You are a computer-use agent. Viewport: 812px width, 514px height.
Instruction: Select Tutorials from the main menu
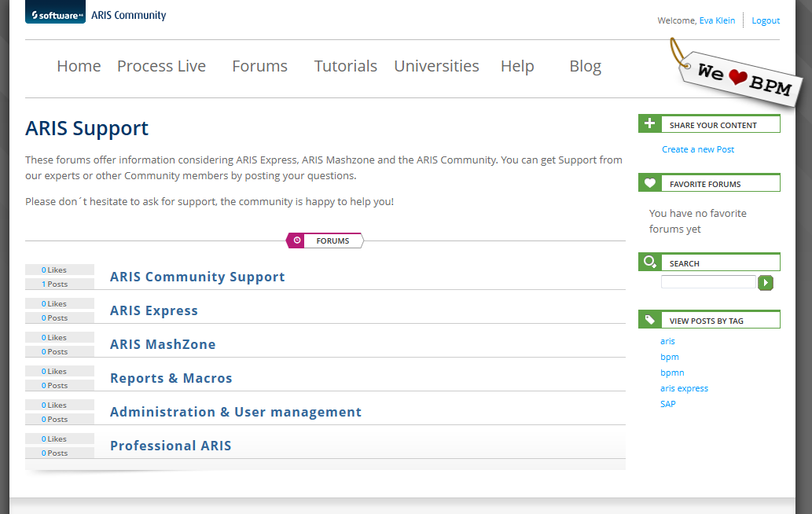pyautogui.click(x=345, y=66)
